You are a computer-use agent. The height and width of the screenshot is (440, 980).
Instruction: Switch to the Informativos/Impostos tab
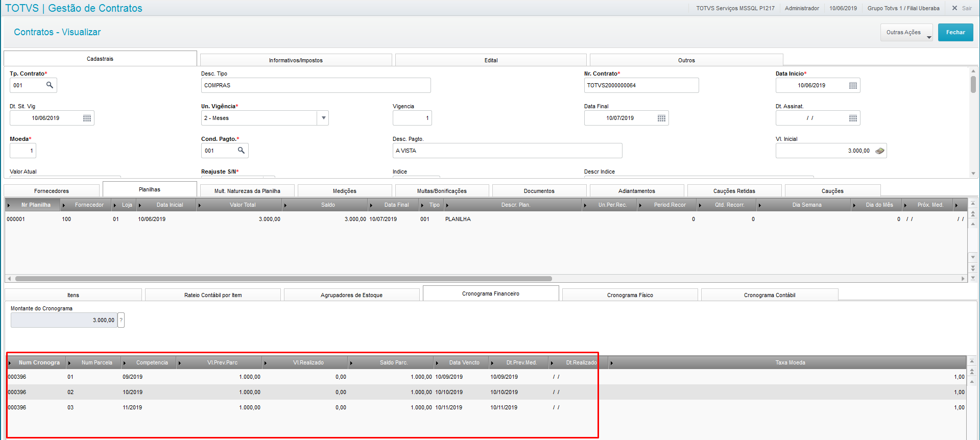(x=296, y=60)
